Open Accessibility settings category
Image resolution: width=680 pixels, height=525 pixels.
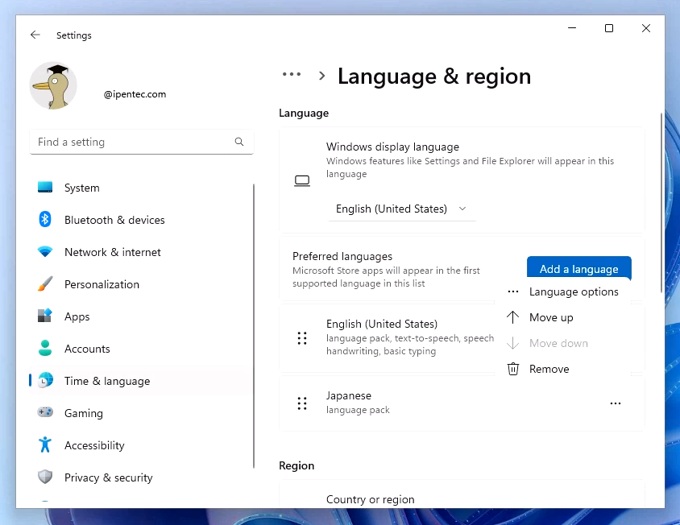[141, 445]
